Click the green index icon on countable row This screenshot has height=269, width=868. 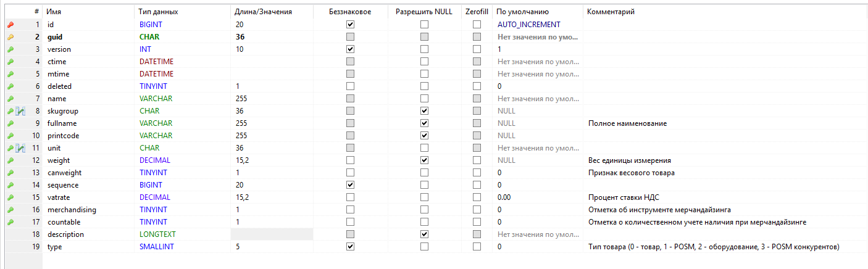click(x=10, y=222)
